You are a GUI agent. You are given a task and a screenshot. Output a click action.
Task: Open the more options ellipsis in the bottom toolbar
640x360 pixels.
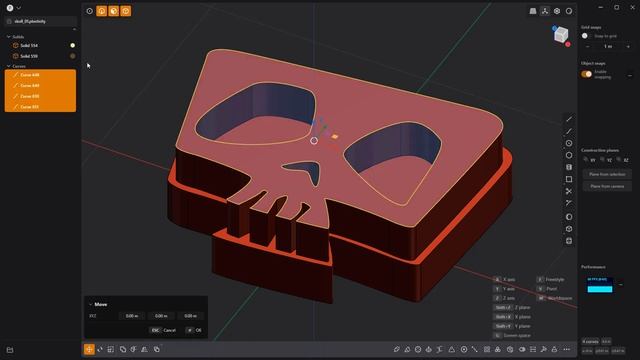point(567,349)
